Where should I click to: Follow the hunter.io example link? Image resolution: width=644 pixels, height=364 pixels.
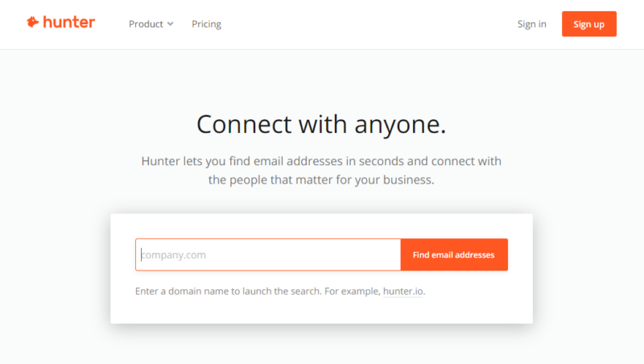402,291
